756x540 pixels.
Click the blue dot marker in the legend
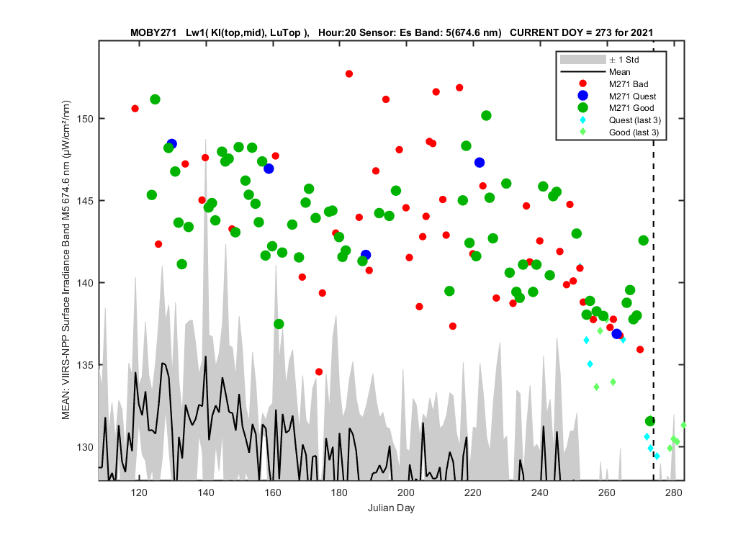582,96
